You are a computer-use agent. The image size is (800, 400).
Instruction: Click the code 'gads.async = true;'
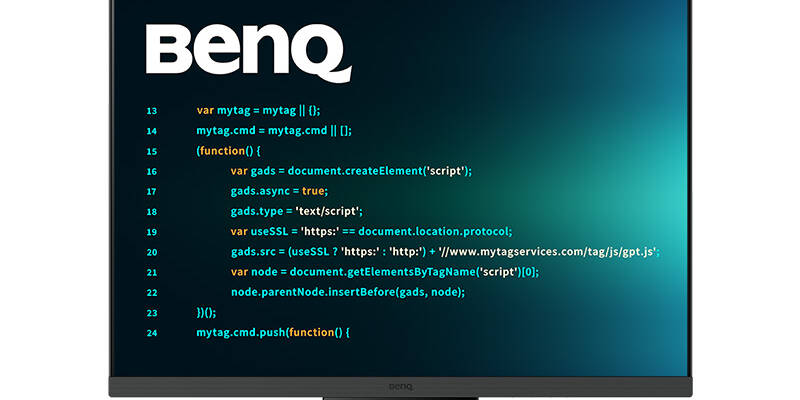pos(279,191)
